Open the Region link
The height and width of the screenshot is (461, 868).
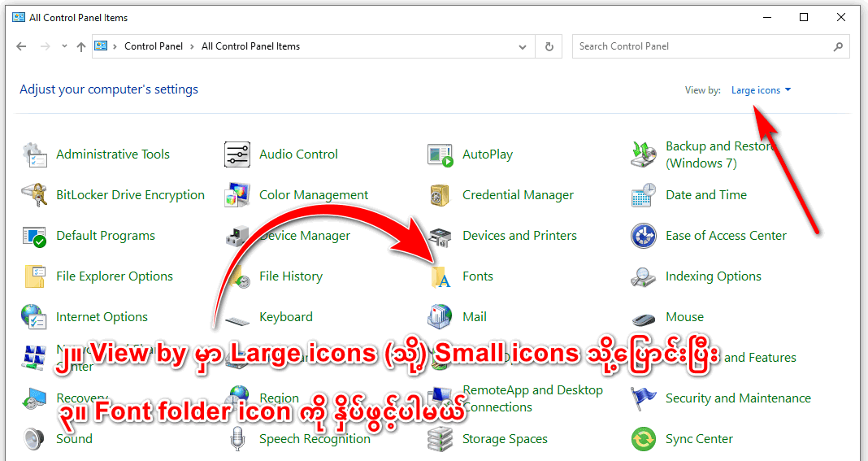coord(279,398)
